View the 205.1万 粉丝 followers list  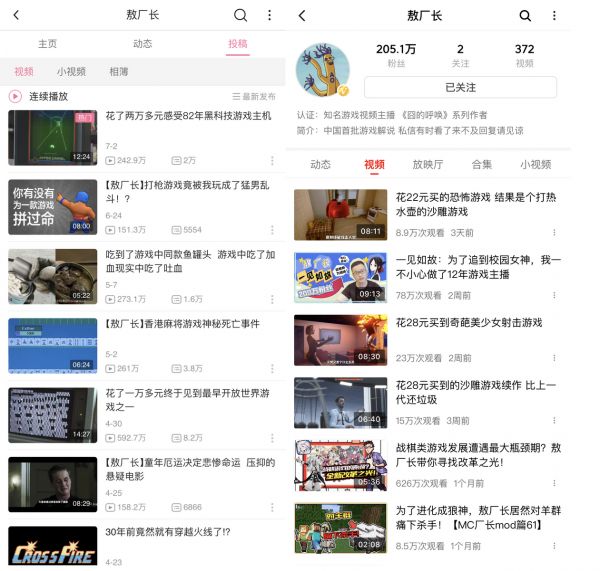[x=396, y=55]
